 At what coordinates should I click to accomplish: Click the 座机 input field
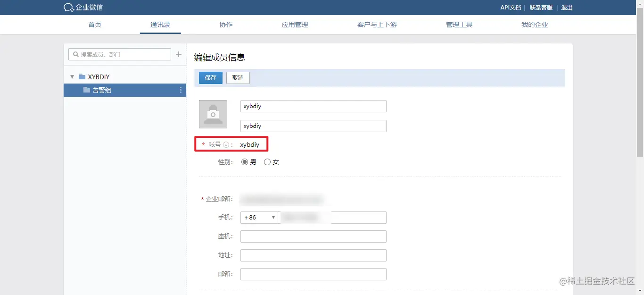point(314,236)
